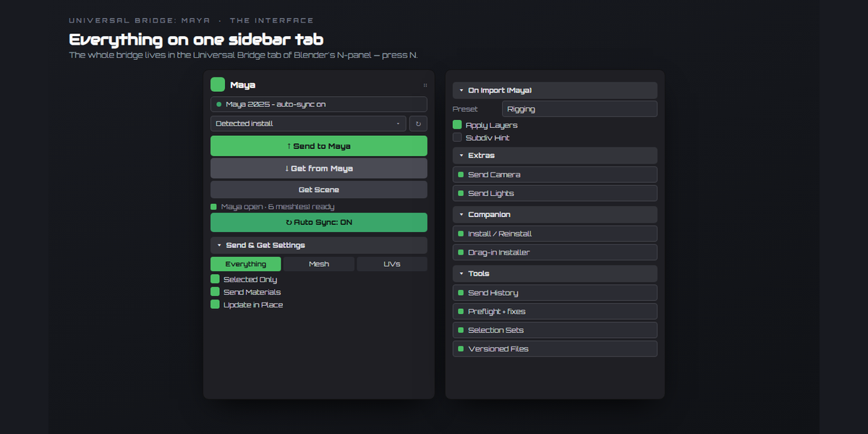
Task: Click the refresh icon beside Detected install
Action: (x=418, y=124)
